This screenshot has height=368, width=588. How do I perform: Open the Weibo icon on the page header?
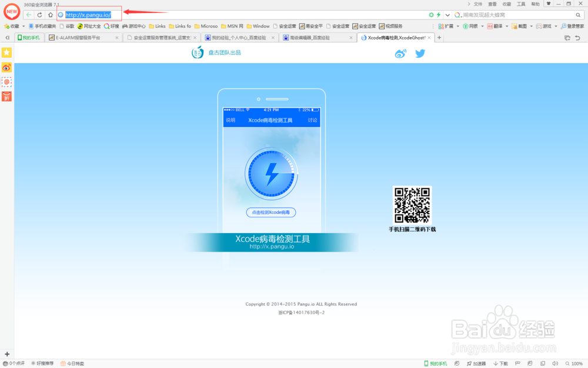(400, 54)
